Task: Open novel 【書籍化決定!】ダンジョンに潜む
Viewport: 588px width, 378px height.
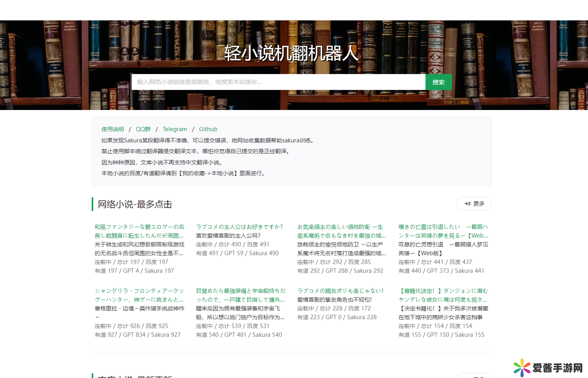Action: point(443,295)
